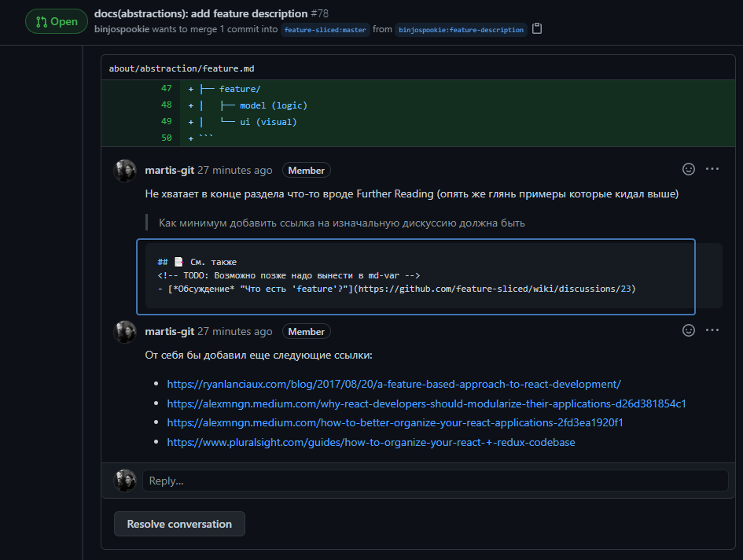Click diff line text feature/
This screenshot has width=743, height=560.
pos(240,89)
